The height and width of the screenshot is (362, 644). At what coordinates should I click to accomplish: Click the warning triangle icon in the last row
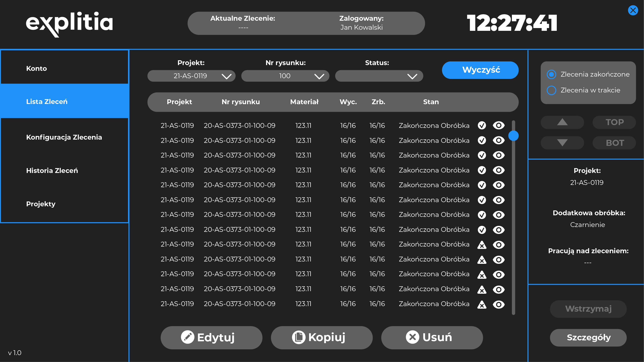[482, 304]
